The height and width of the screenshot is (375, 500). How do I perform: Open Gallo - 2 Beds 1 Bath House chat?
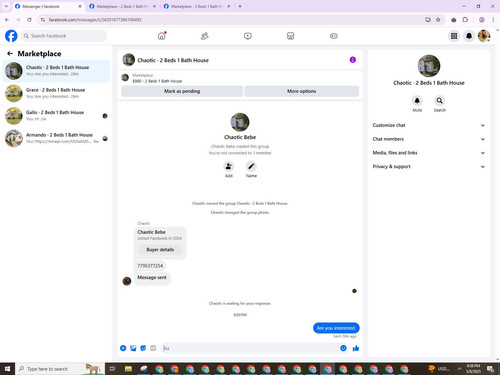pyautogui.click(x=56, y=116)
